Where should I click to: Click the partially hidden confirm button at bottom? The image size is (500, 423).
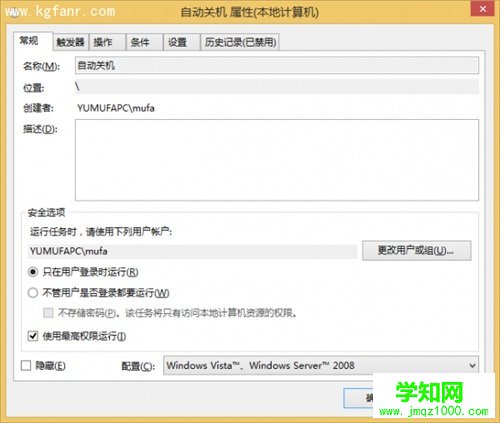click(358, 398)
